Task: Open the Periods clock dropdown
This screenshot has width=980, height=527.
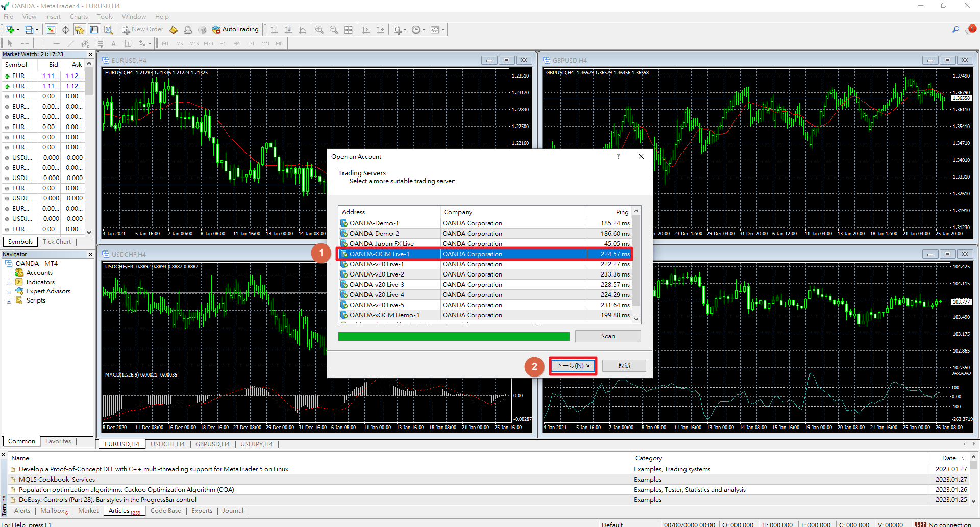Action: point(418,30)
